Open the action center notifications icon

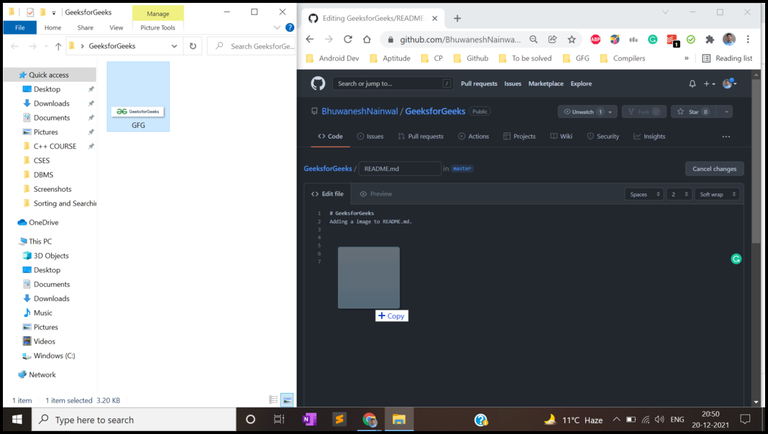tap(745, 419)
